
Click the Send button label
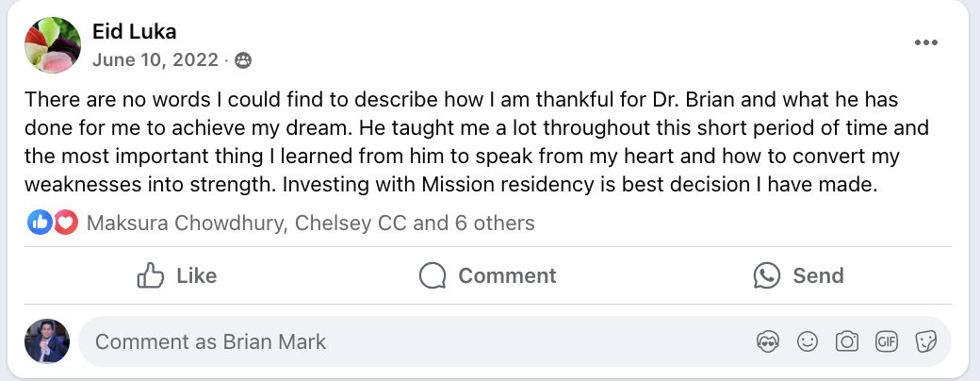point(818,275)
